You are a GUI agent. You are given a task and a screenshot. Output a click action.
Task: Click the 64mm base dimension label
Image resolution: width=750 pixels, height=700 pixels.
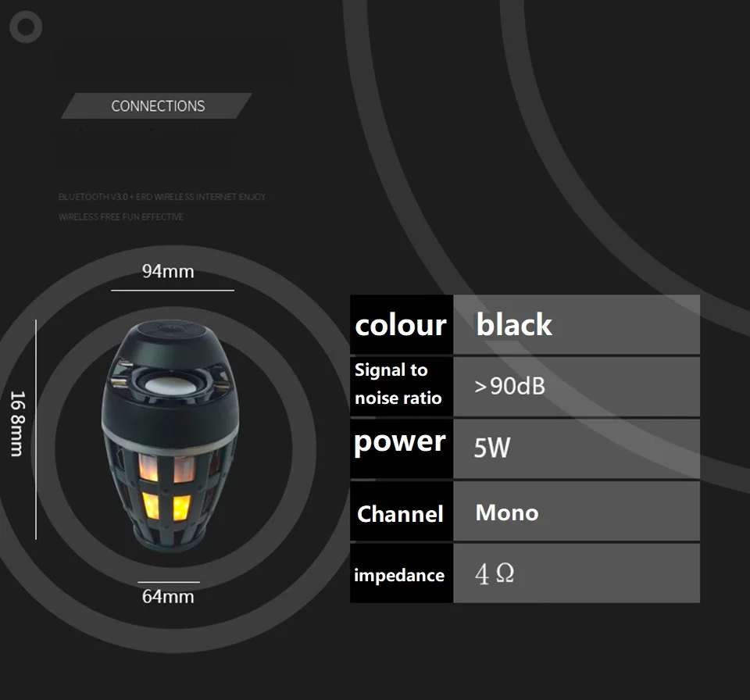pyautogui.click(x=168, y=597)
